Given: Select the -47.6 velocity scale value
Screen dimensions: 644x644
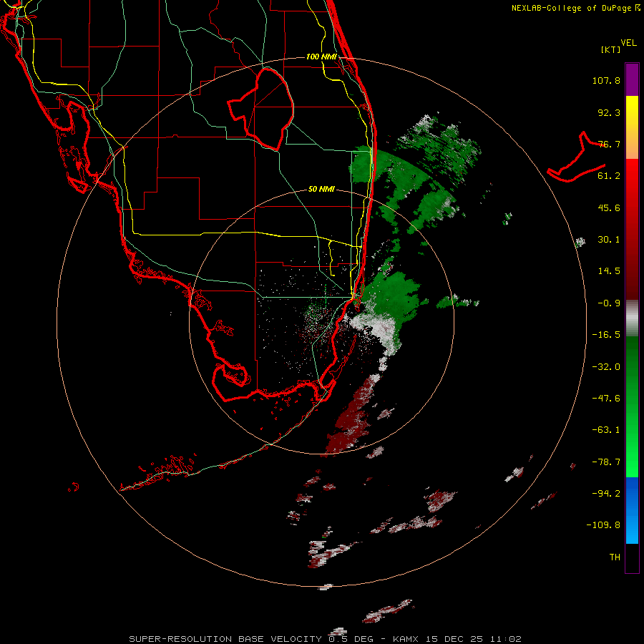Looking at the screenshot, I should point(606,399).
